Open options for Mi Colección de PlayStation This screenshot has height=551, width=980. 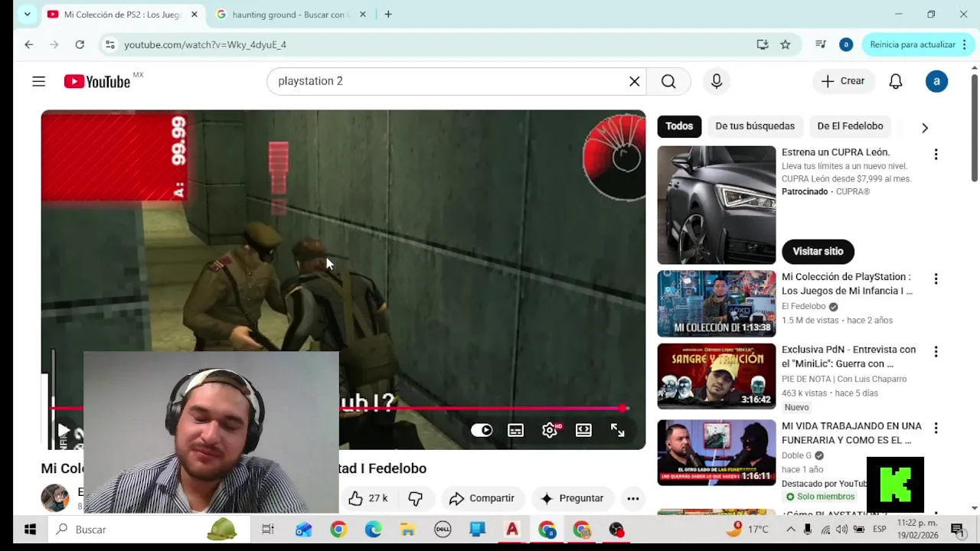936,279
